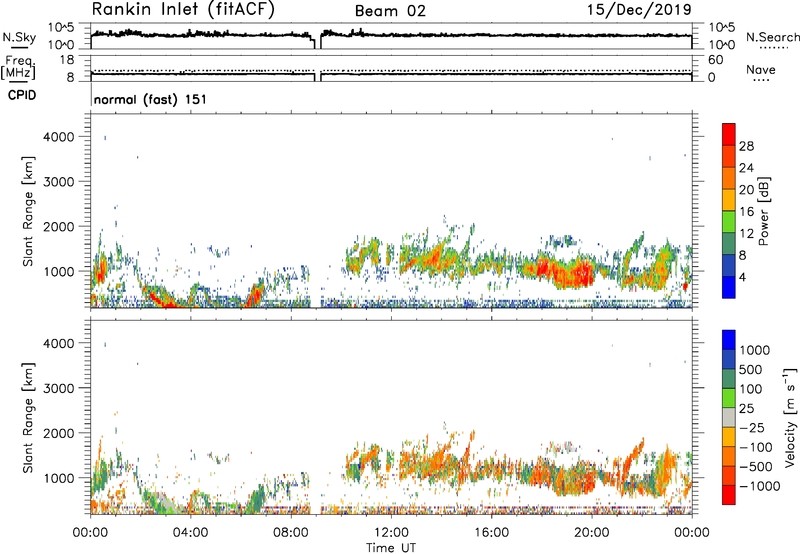
Task: Click the '12:00' time axis tick label
Action: click(391, 533)
